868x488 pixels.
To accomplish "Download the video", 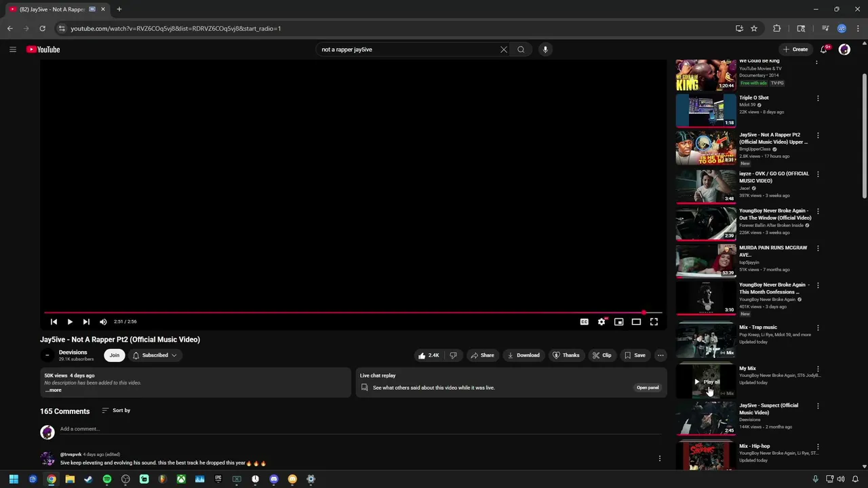I will pyautogui.click(x=524, y=355).
